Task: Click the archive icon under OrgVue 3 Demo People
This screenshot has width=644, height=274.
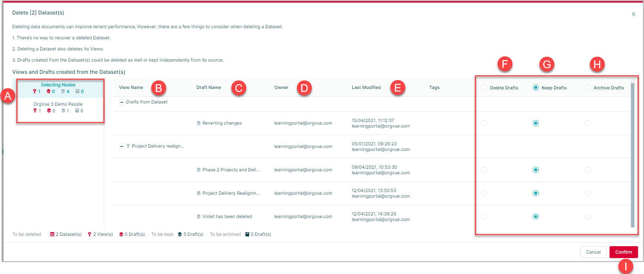Action: (77, 111)
